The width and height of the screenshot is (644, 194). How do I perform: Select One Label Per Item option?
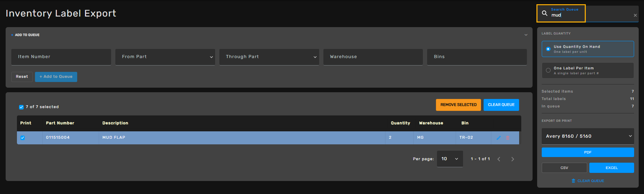coord(588,70)
